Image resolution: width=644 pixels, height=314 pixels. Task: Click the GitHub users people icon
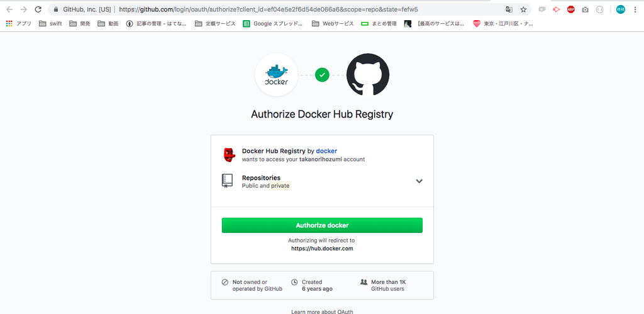pos(364,282)
